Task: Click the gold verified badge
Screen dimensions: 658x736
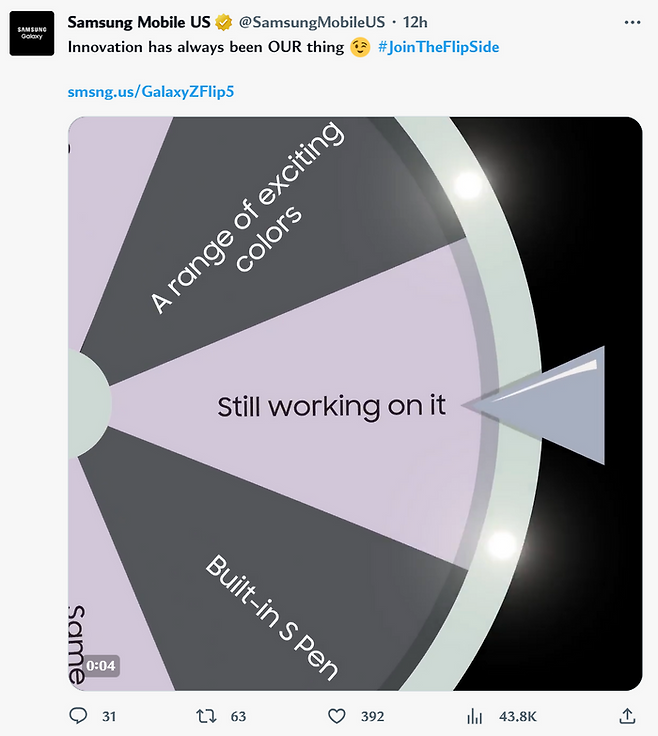Action: (x=225, y=22)
